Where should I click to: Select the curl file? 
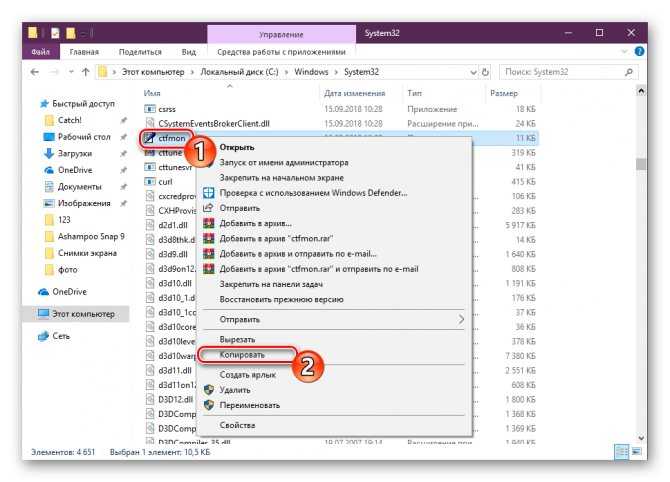(x=165, y=182)
